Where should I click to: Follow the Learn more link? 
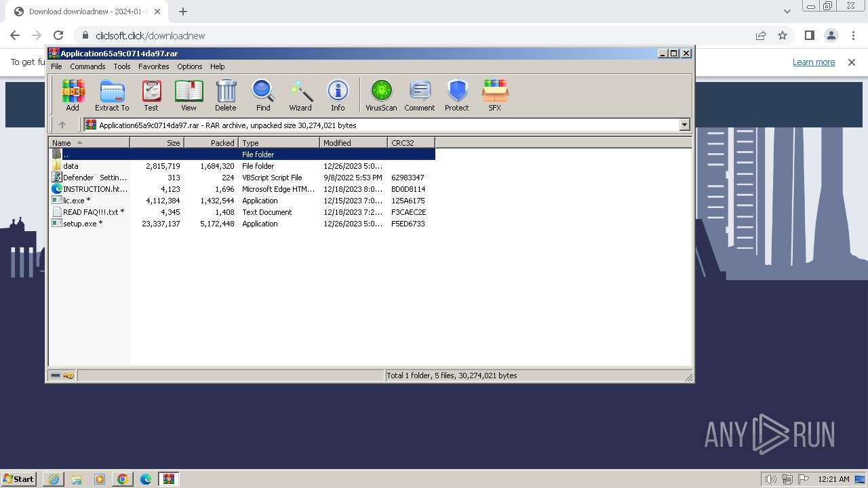click(x=814, y=62)
